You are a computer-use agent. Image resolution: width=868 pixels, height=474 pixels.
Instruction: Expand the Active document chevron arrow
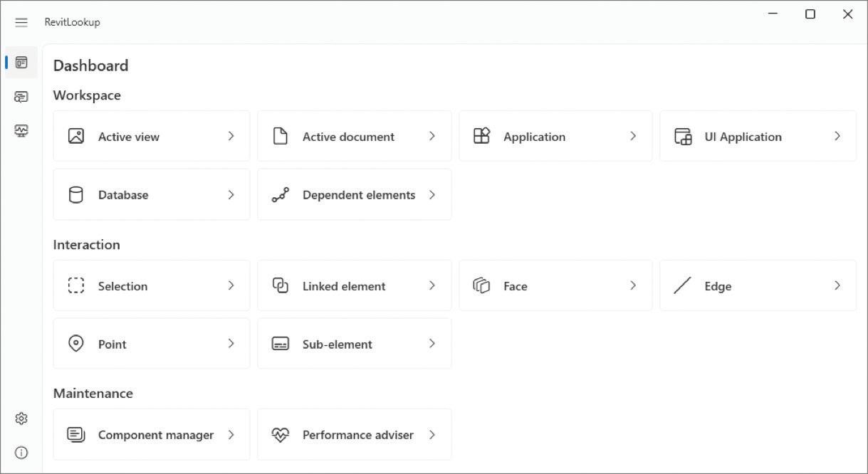pyautogui.click(x=432, y=136)
